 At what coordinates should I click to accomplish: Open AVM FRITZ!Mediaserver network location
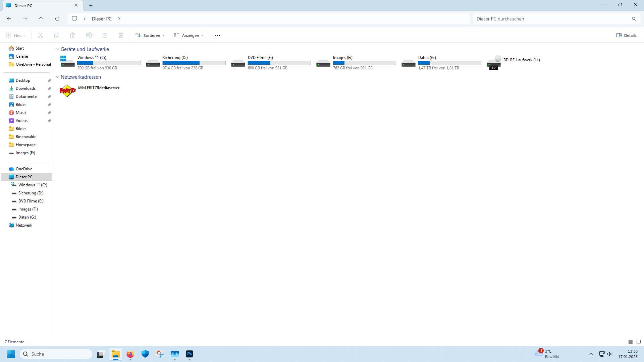[67, 91]
